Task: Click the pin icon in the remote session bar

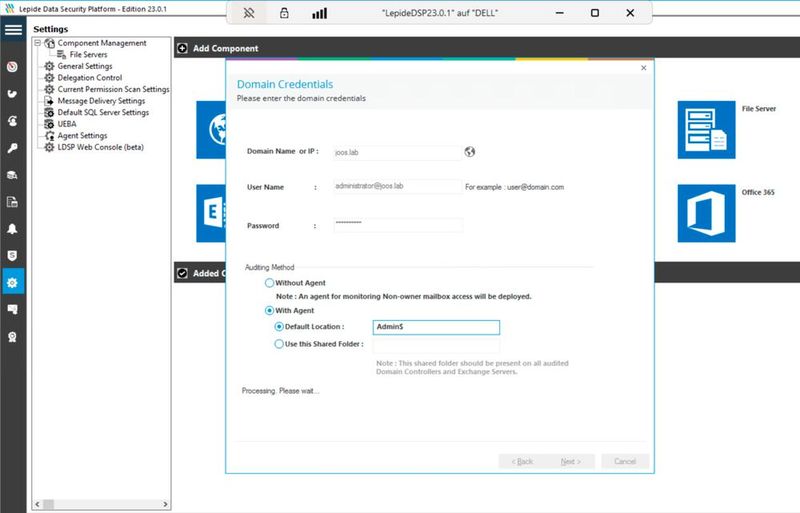Action: pos(248,13)
